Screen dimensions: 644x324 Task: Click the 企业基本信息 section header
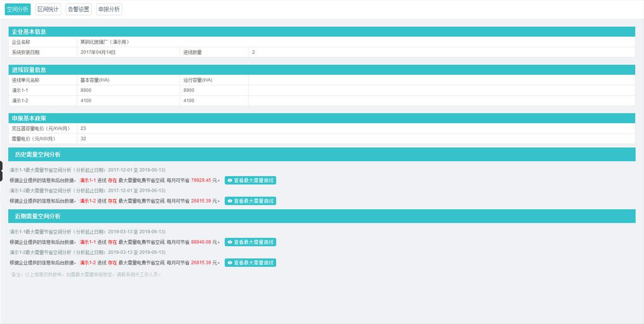tap(29, 32)
